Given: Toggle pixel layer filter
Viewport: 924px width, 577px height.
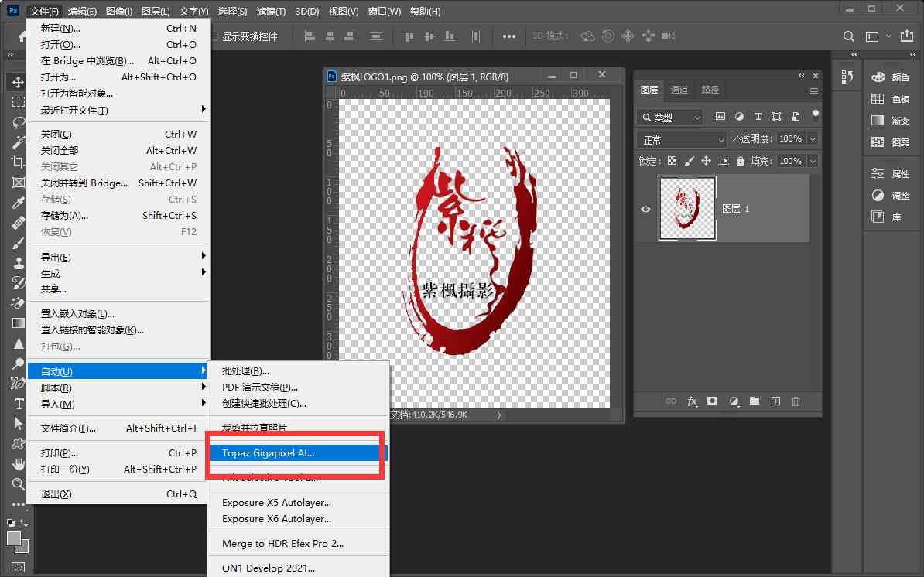Looking at the screenshot, I should [720, 117].
